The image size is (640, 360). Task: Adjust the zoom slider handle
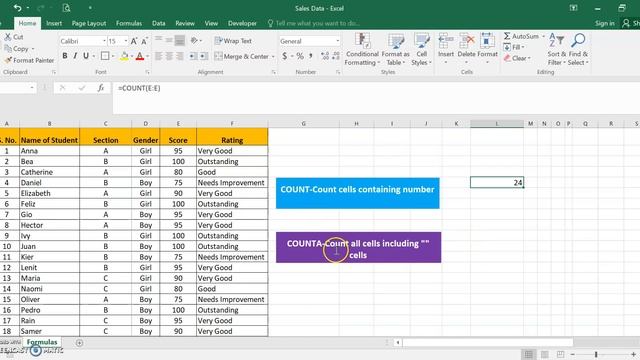(596, 354)
